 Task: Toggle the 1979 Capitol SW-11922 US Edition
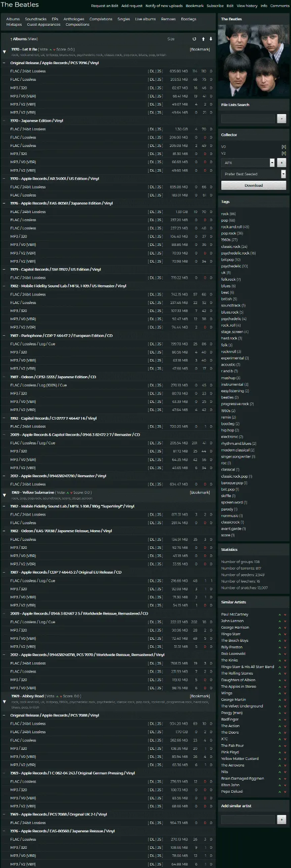tap(5, 270)
